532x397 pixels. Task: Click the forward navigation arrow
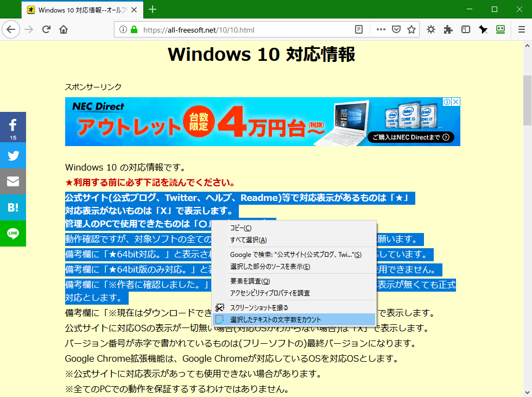[x=29, y=29]
